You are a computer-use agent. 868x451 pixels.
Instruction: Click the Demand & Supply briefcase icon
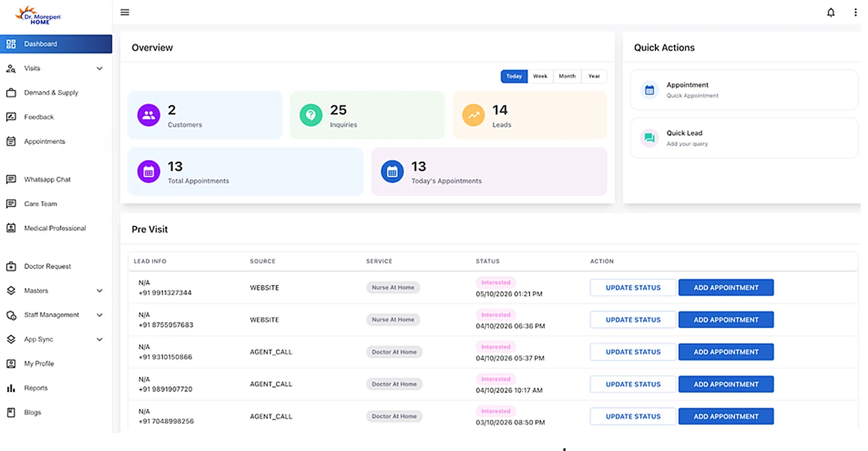click(x=11, y=92)
